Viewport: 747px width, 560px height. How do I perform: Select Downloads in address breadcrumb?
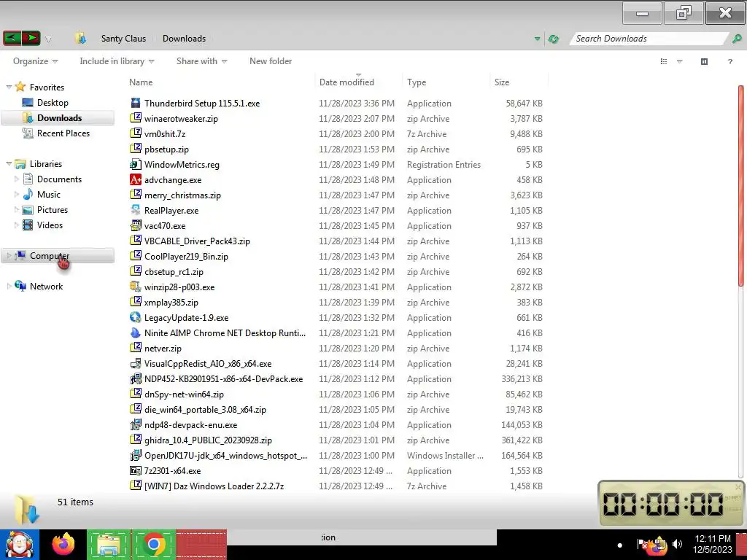point(184,39)
